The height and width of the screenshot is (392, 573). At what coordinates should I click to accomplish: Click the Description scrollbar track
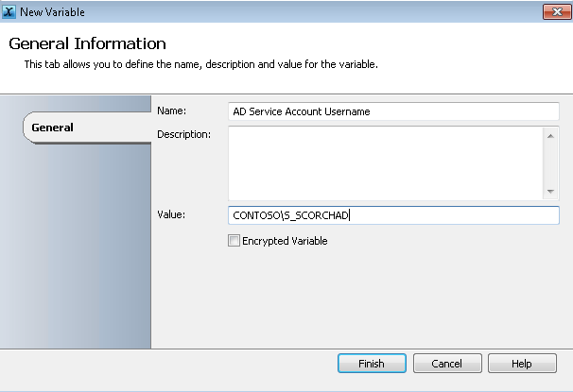(550, 163)
